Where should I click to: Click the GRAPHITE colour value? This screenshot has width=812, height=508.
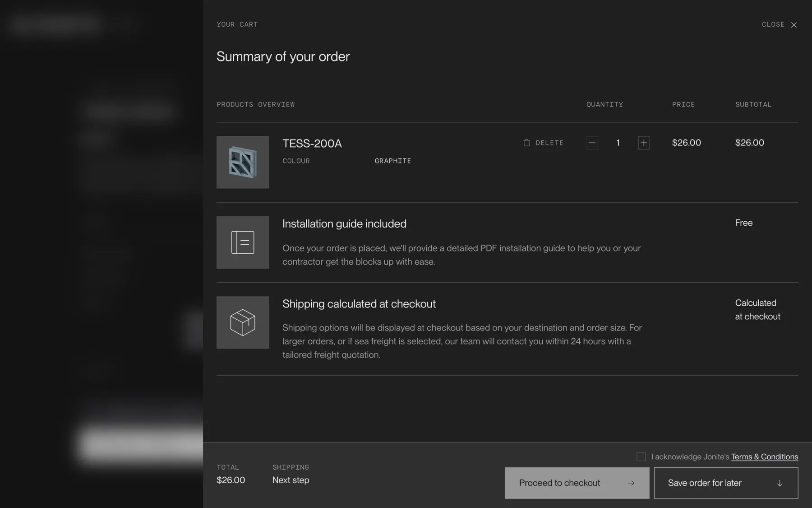393,161
